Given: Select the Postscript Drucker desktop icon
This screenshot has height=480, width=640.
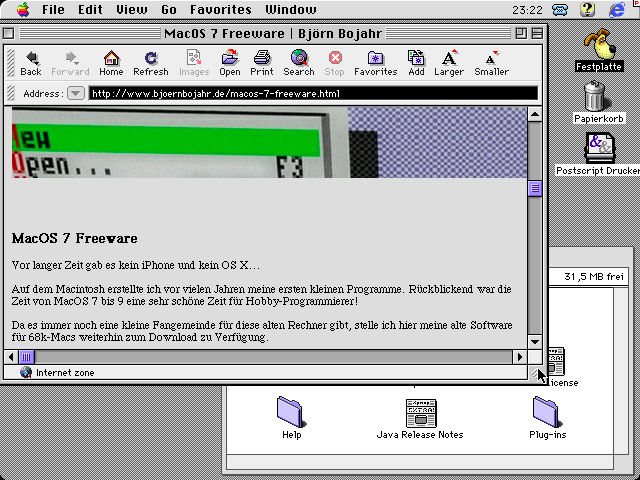Looking at the screenshot, I should pyautogui.click(x=598, y=154).
